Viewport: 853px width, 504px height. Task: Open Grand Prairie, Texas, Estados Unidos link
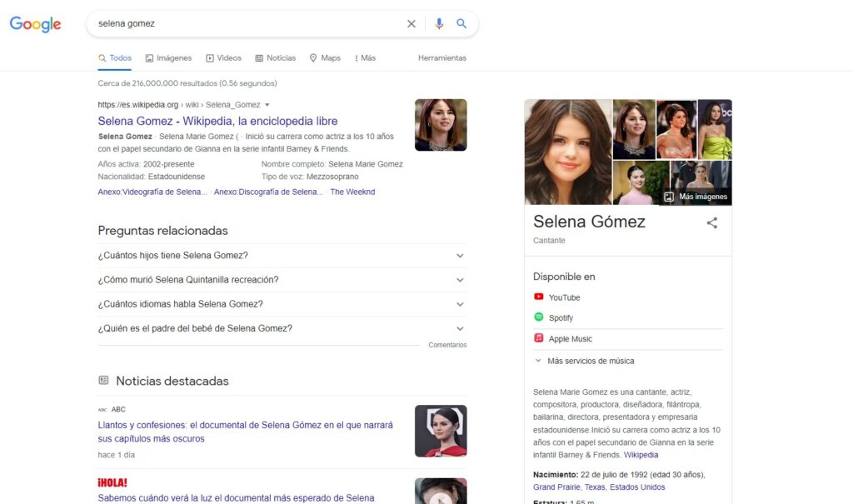coord(599,487)
